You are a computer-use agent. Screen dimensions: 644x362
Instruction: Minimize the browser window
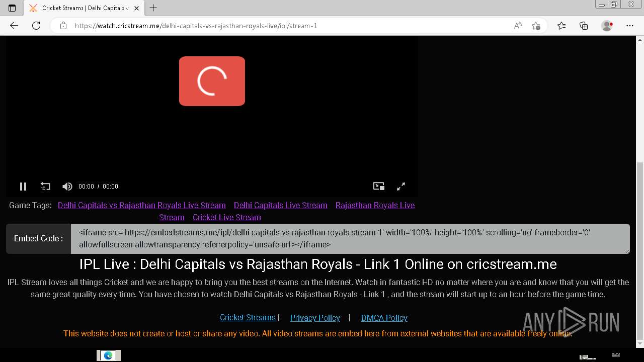(601, 5)
